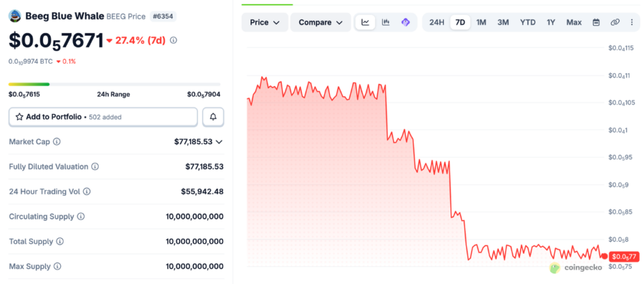Open info icon next to 27.4% (7d)
Viewport: 644px width, 284px height.
174,40
